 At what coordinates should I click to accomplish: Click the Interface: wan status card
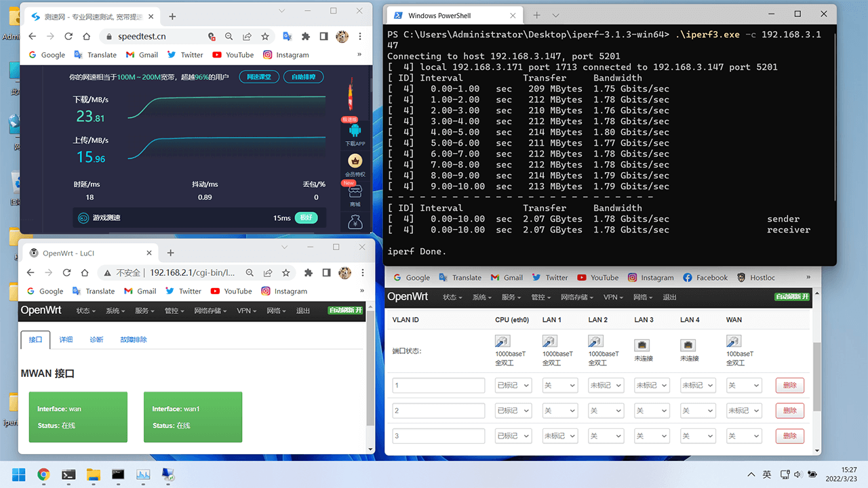click(x=78, y=417)
